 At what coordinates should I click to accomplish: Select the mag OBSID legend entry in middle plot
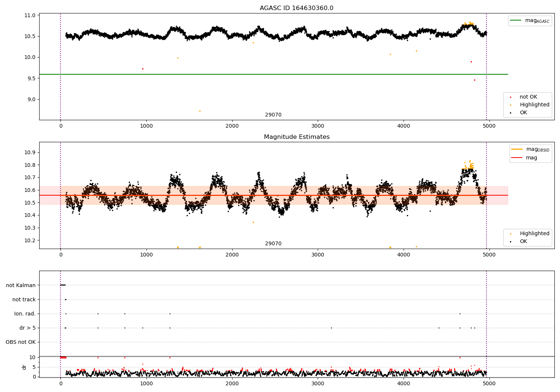pyautogui.click(x=530, y=149)
